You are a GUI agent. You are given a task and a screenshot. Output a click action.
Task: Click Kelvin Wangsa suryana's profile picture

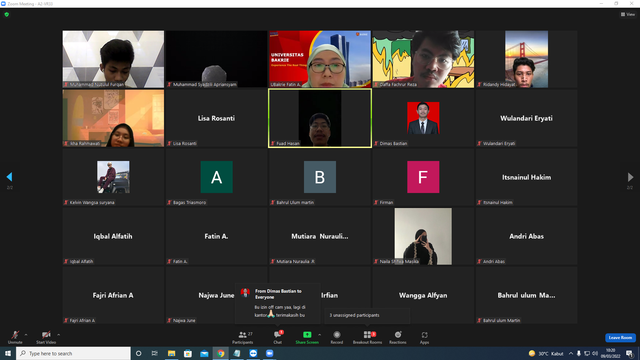[x=113, y=177]
